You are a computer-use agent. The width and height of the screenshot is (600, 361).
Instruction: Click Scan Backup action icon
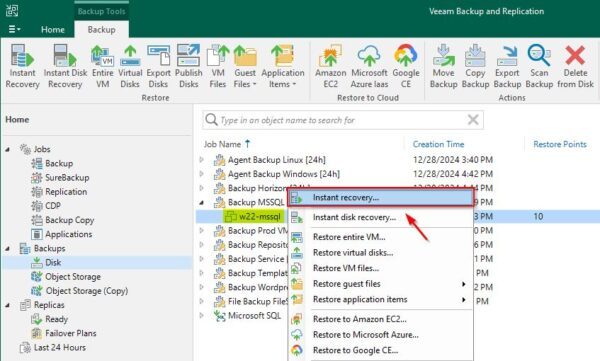point(539,66)
